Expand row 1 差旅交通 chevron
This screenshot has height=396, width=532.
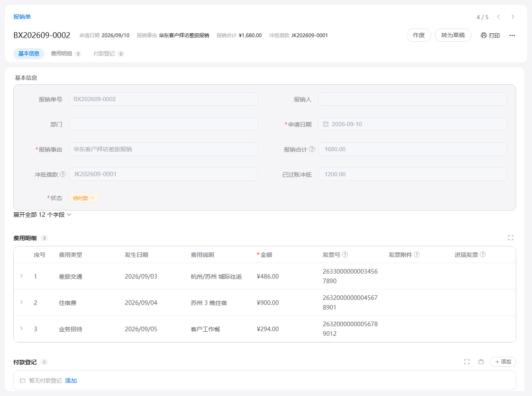coord(21,276)
